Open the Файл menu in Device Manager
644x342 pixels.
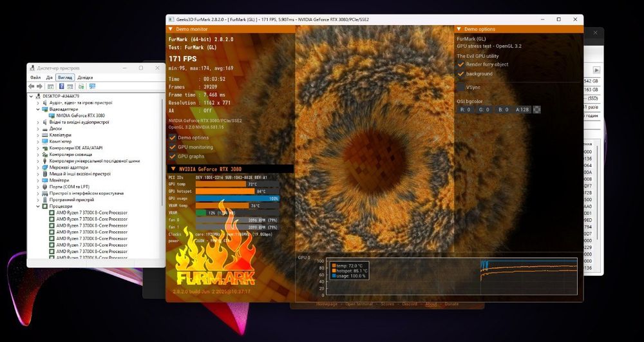click(35, 77)
